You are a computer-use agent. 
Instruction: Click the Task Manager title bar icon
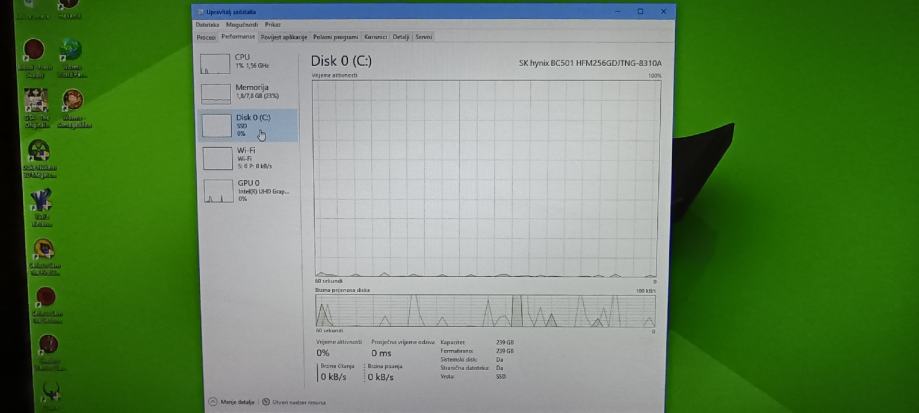click(x=200, y=12)
